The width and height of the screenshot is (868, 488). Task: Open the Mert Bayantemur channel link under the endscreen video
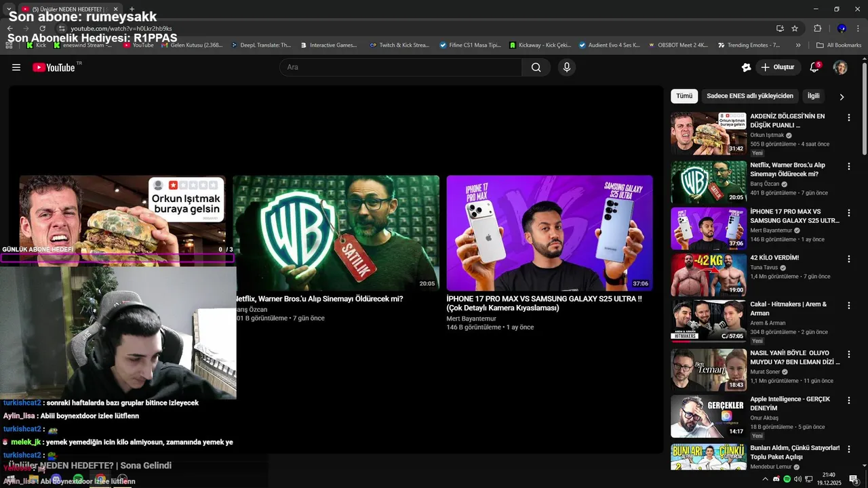click(471, 319)
